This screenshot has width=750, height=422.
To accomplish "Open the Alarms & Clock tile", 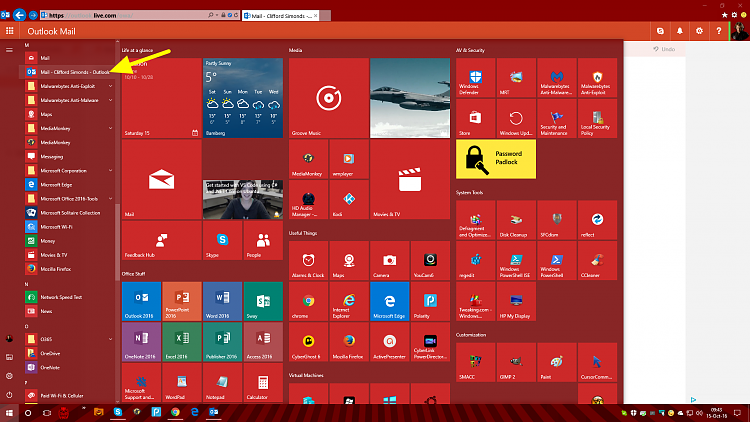I will click(308, 260).
